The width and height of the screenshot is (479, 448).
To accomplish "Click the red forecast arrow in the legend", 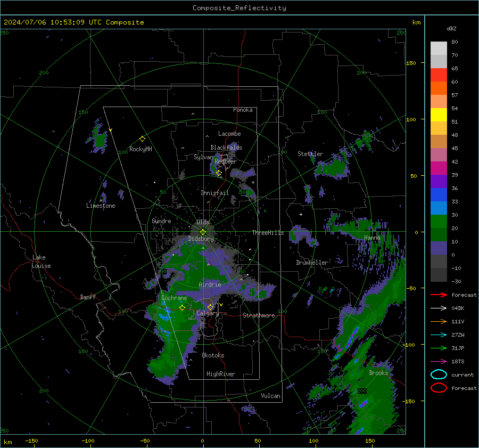I will click(x=439, y=295).
